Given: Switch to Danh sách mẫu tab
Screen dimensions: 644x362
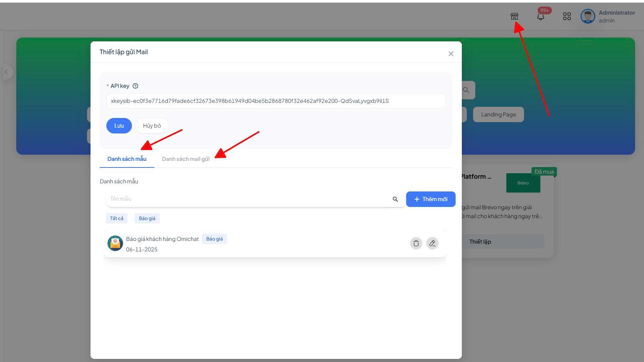Looking at the screenshot, I should pos(127,159).
